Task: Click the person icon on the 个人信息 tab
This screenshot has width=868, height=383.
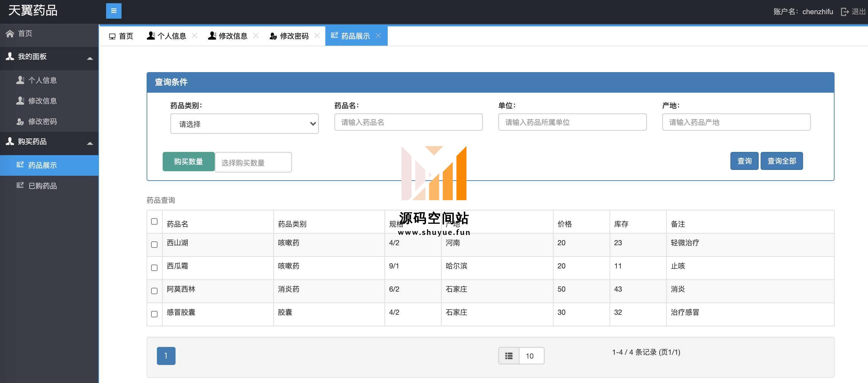Action: (151, 35)
